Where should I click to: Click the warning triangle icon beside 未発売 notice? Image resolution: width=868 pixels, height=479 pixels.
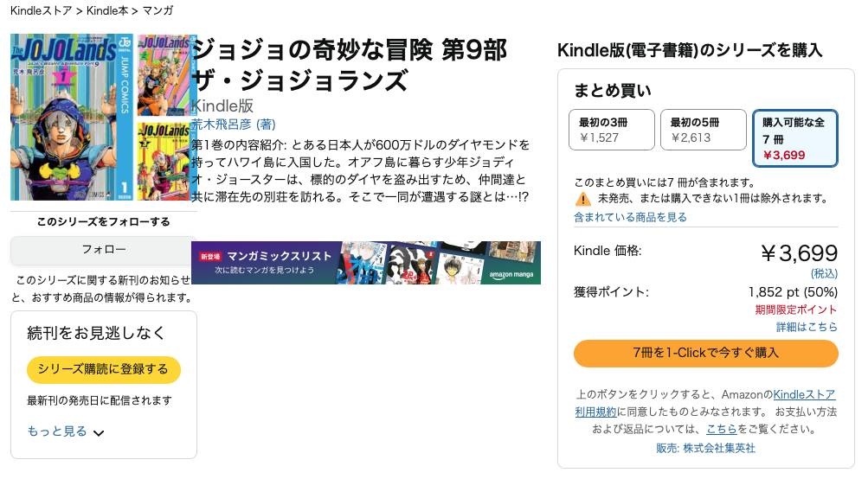pyautogui.click(x=582, y=199)
